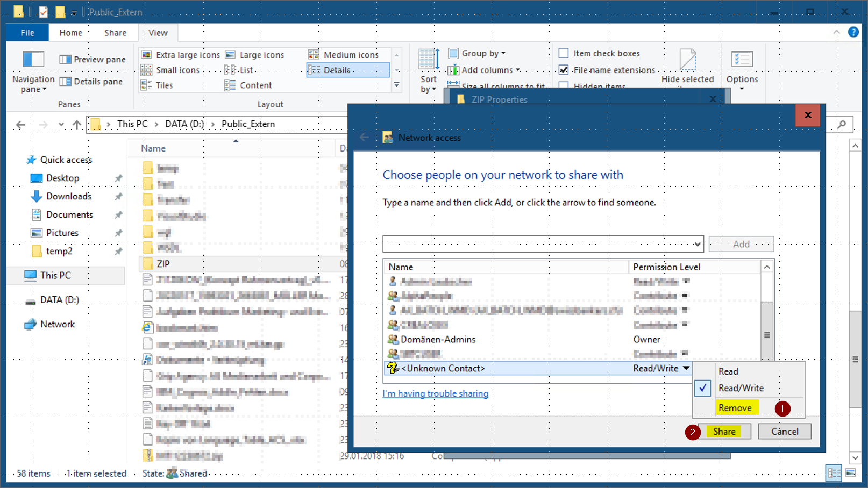Select the Details layout
Viewport: 868px width, 488px height.
tap(348, 70)
